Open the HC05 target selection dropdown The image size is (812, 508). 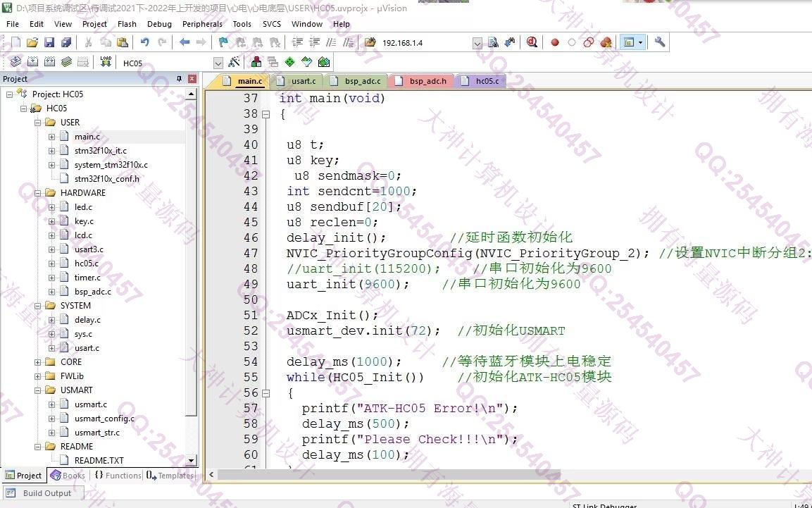[x=218, y=63]
